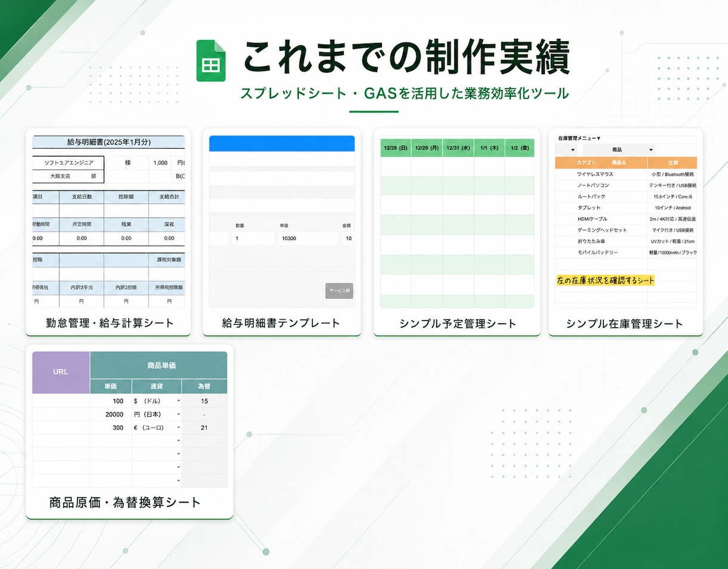Click the exchange rate cell showing 21
The image size is (728, 569).
tap(205, 427)
